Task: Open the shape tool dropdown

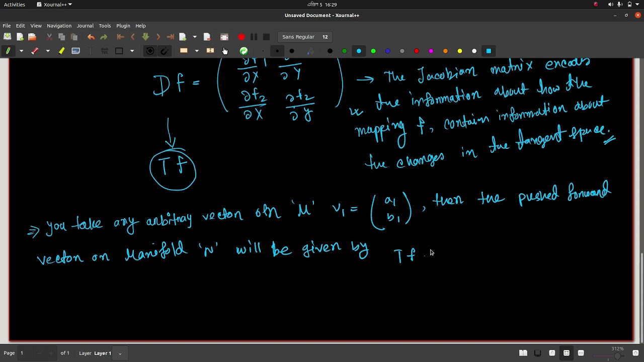Action: click(x=132, y=51)
